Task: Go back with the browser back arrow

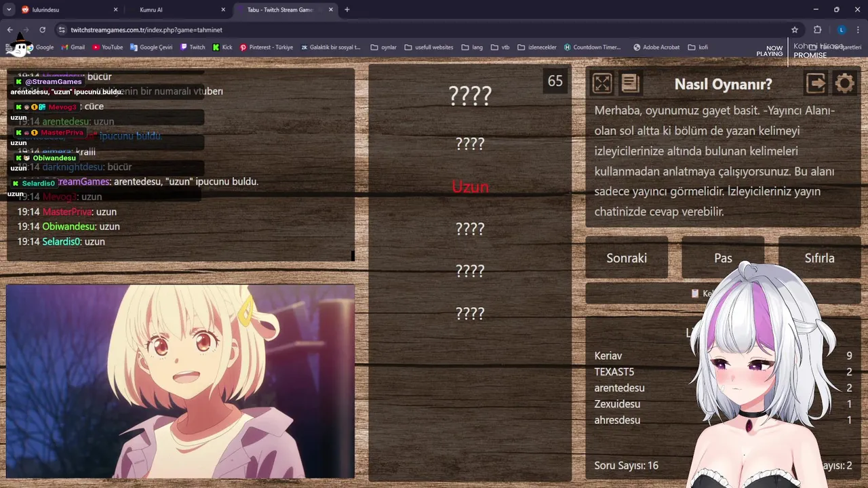Action: (x=9, y=30)
